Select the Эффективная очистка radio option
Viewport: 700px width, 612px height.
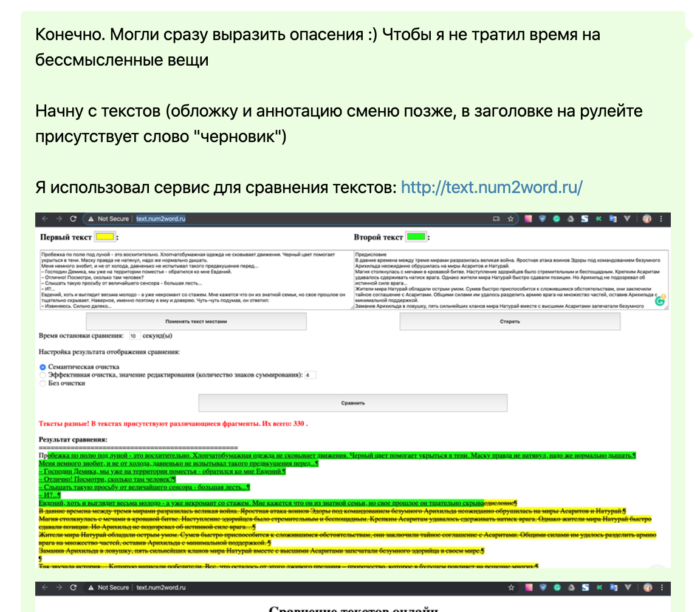coord(43,375)
